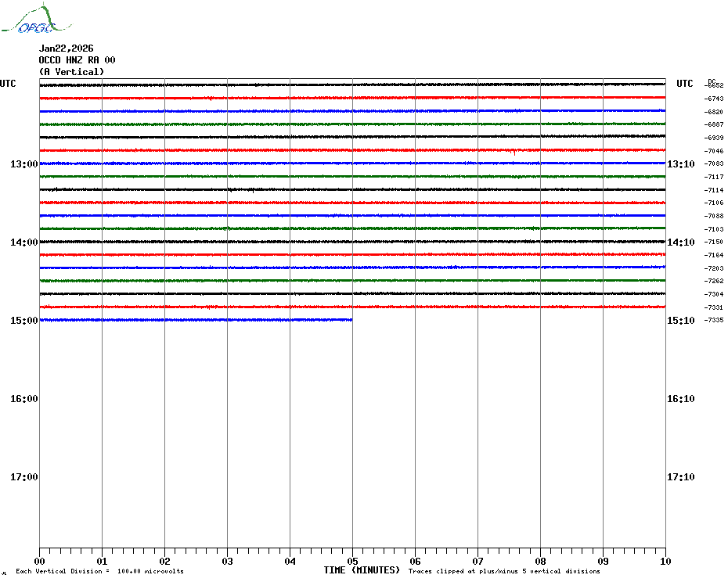Click the left '13:00' time label
The height and width of the screenshot is (582, 728).
point(24,163)
